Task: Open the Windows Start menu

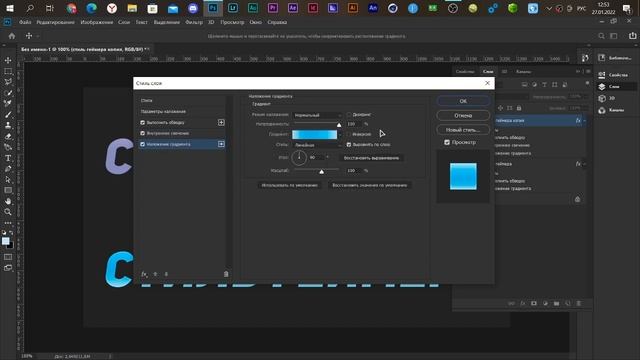Action: tap(10, 8)
